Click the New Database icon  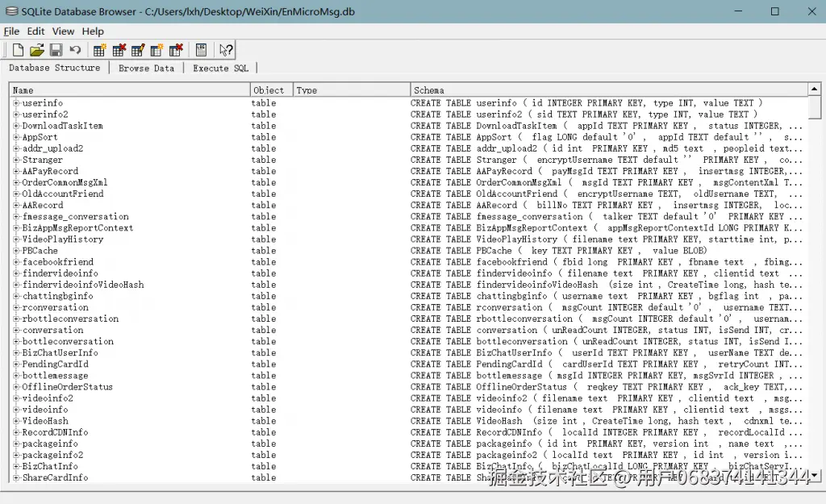pyautogui.click(x=18, y=50)
